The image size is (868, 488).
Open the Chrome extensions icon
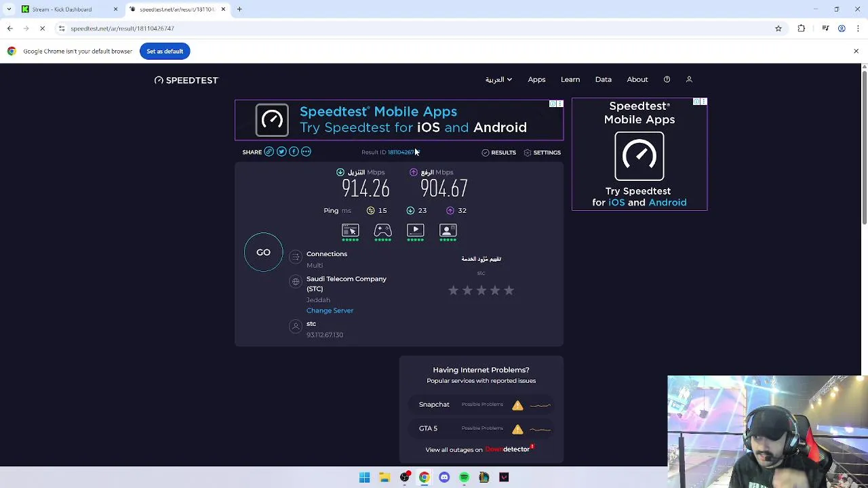point(802,28)
